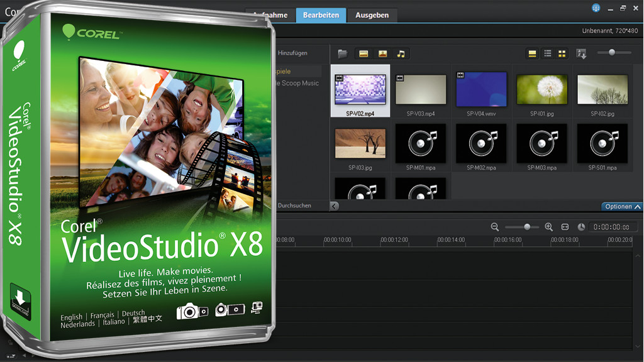Screen dimensions: 644x362
Task: Switch library to large thumbnail strip view
Action: point(532,54)
